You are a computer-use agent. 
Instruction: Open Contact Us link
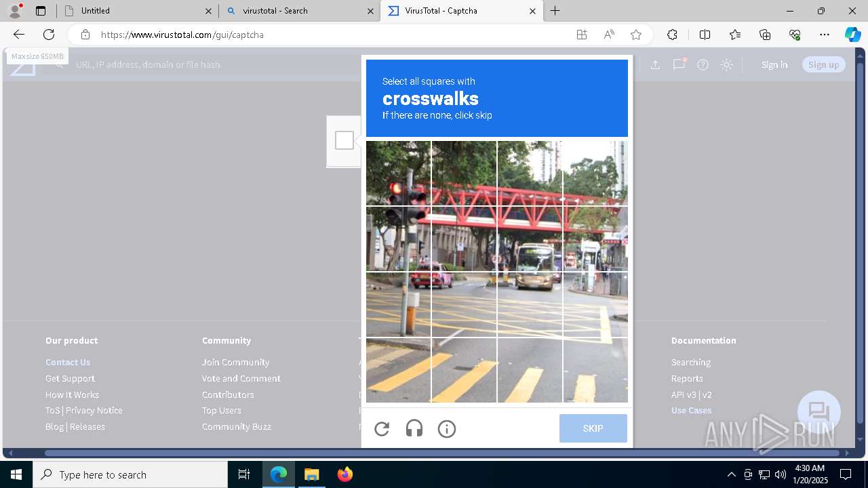point(68,362)
